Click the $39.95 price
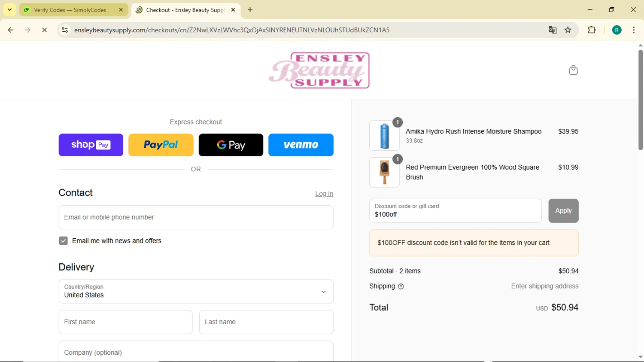 pyautogui.click(x=568, y=131)
